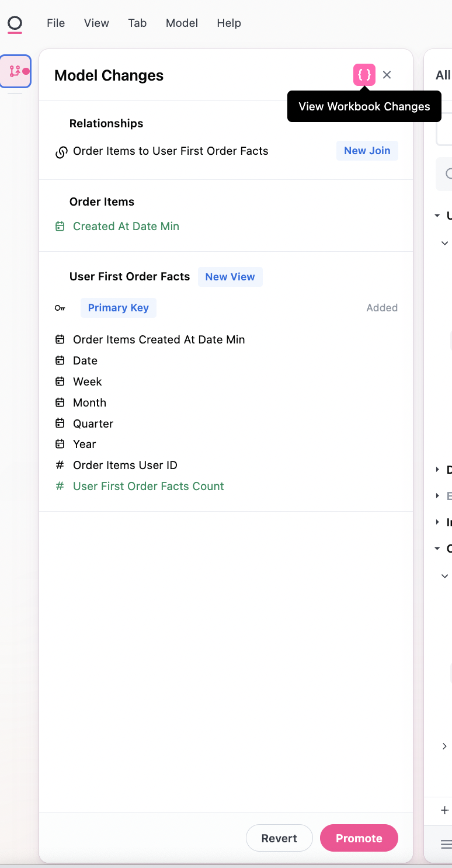Click the New View badge

click(230, 277)
